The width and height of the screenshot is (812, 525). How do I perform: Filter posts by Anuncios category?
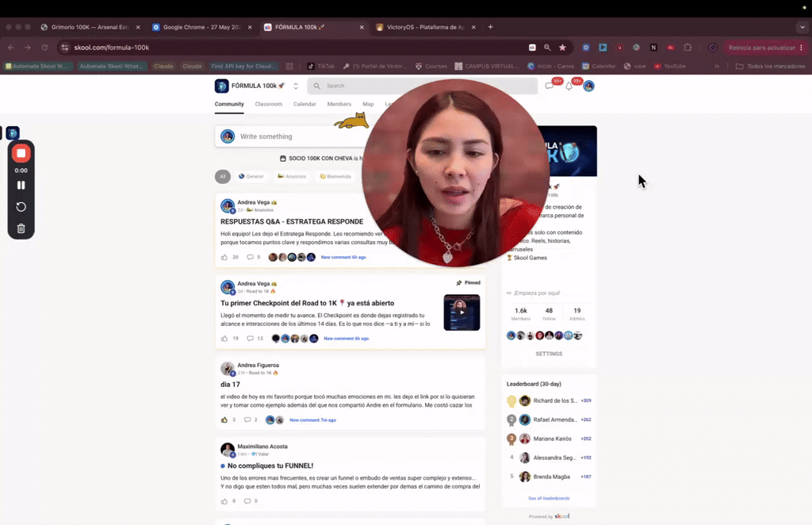pyautogui.click(x=292, y=177)
